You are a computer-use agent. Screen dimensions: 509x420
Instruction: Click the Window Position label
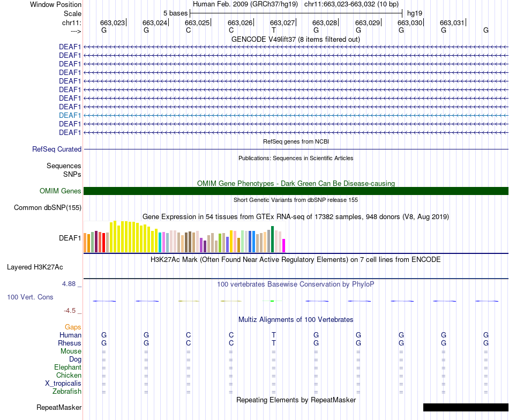pyautogui.click(x=56, y=4)
